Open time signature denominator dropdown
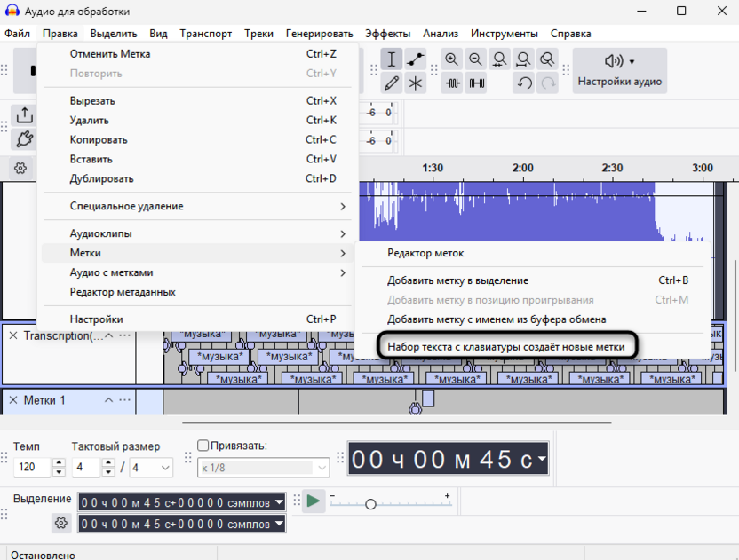Viewport: 739px width, 560px height. [x=151, y=467]
